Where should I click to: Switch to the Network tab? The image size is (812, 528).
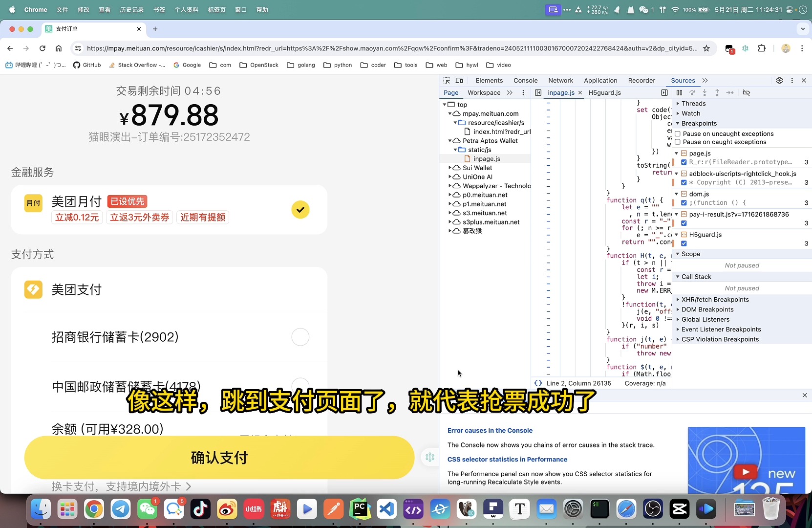click(560, 81)
